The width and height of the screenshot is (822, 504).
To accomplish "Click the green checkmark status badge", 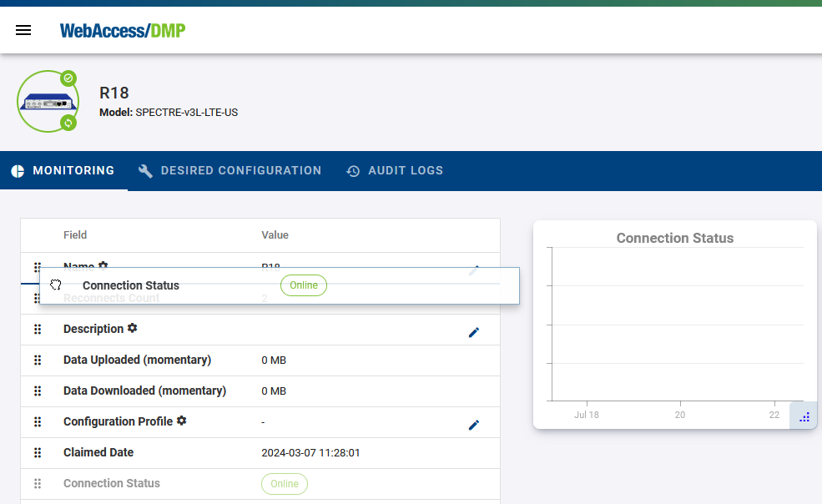I will [x=68, y=78].
